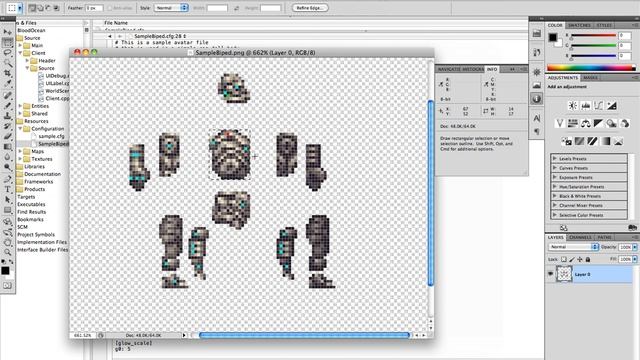Expand Levels Presets
Screen dimensions: 640x360
pyautogui.click(x=555, y=158)
